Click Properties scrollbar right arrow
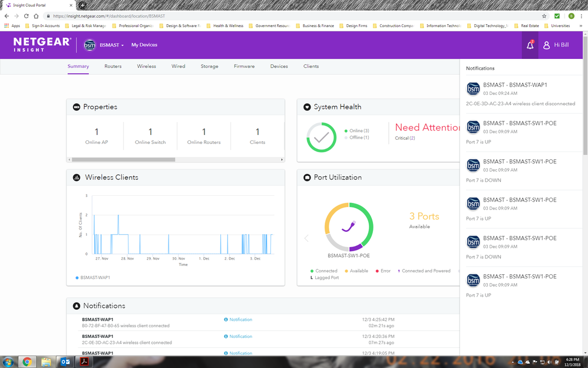The height and width of the screenshot is (368, 588). point(282,160)
